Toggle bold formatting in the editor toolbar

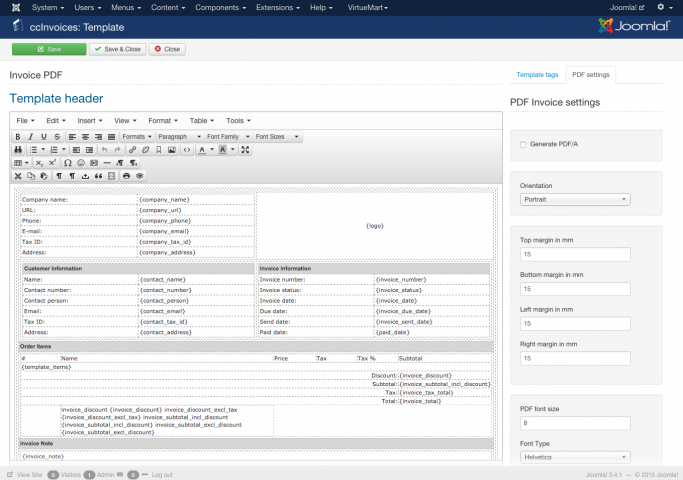pyautogui.click(x=18, y=136)
